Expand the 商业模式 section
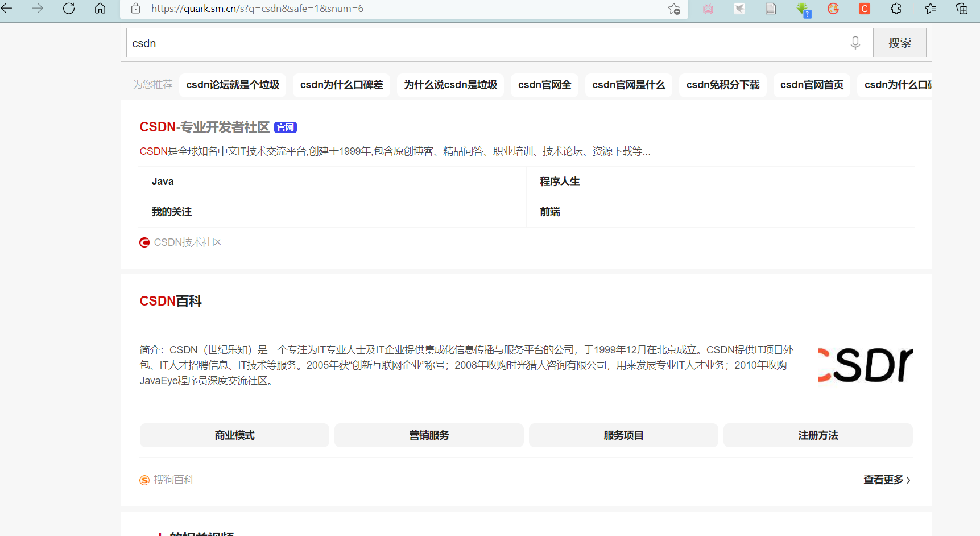 234,435
